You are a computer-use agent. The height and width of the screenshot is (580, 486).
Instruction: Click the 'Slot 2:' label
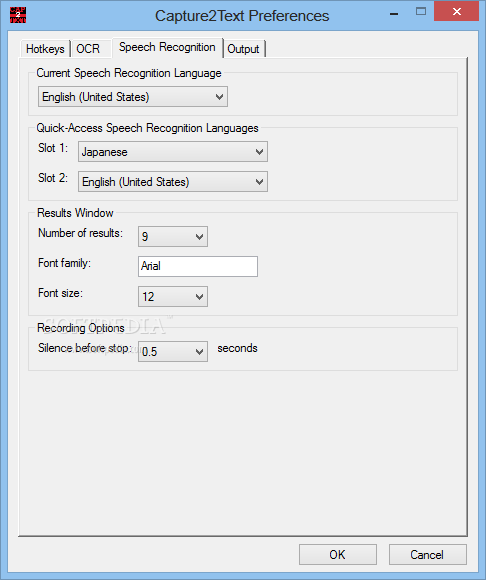pos(53,178)
